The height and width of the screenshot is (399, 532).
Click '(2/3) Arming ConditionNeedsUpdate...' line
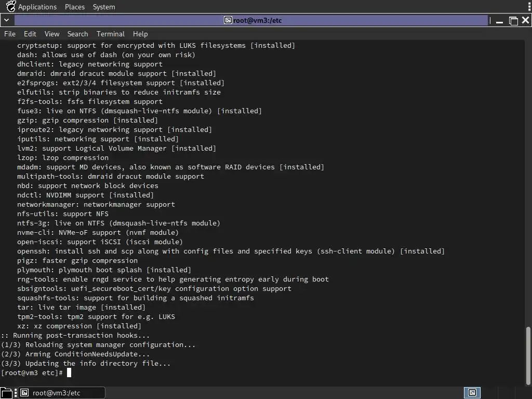pyautogui.click(x=75, y=354)
